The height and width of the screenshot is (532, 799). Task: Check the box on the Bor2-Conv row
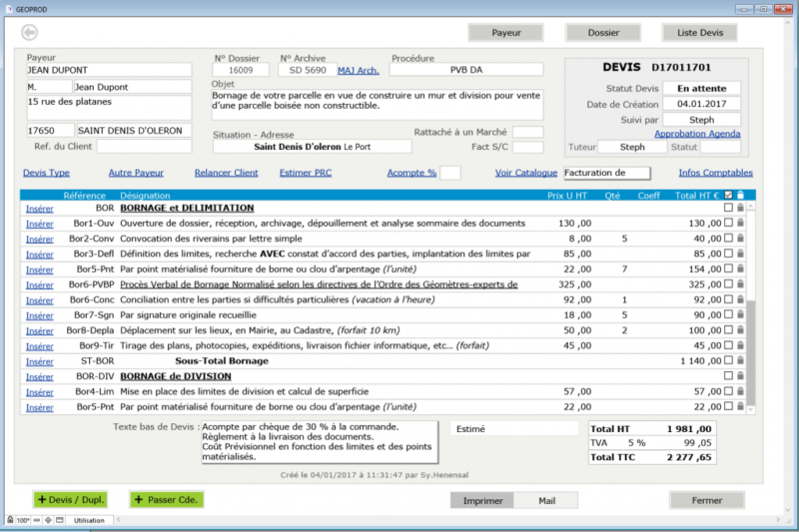coord(728,239)
